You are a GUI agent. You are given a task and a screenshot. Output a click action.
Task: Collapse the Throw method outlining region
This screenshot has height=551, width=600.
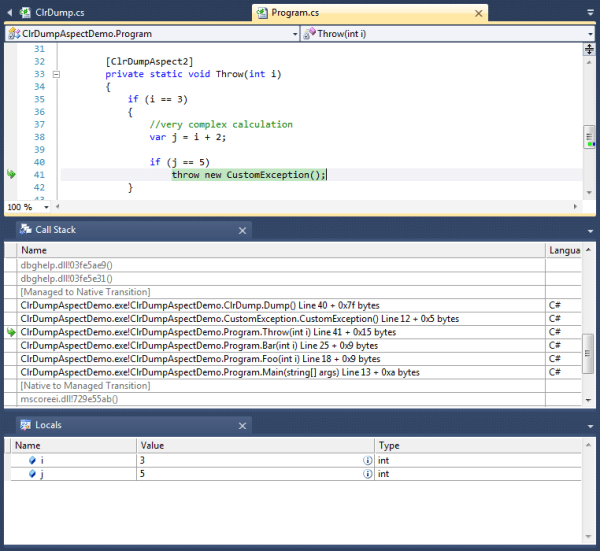(x=57, y=74)
